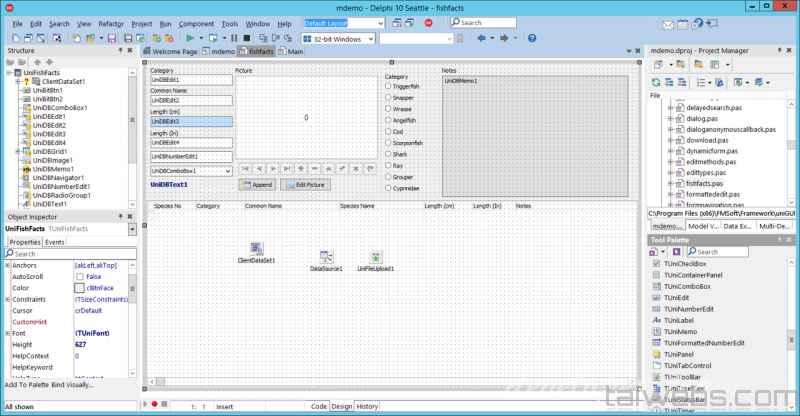
Task: Select the DataSource1 component icon
Action: [326, 257]
